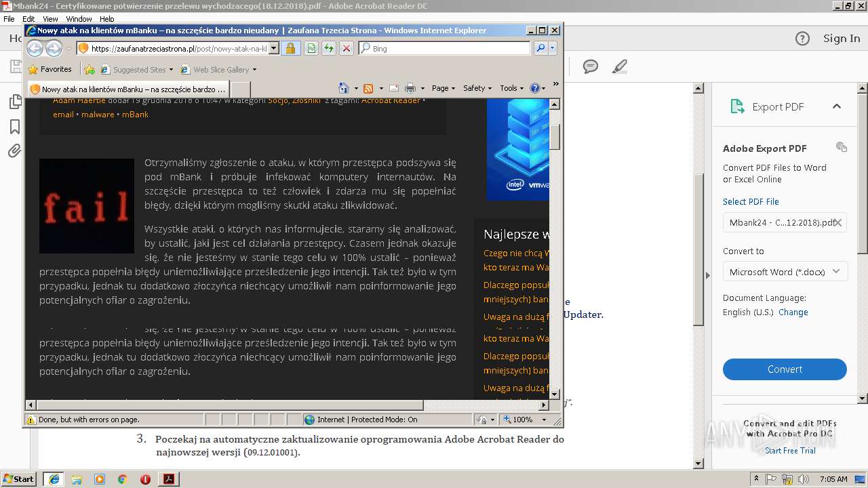Click the Select PDF File link

pyautogui.click(x=751, y=201)
